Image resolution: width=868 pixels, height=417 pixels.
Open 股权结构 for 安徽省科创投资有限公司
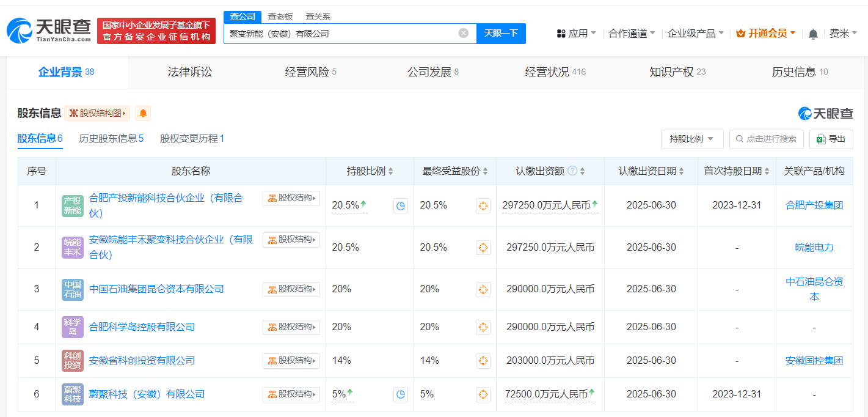(x=291, y=361)
